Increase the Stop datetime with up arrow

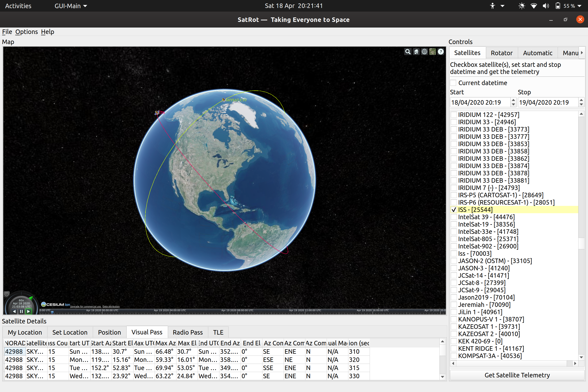point(581,100)
